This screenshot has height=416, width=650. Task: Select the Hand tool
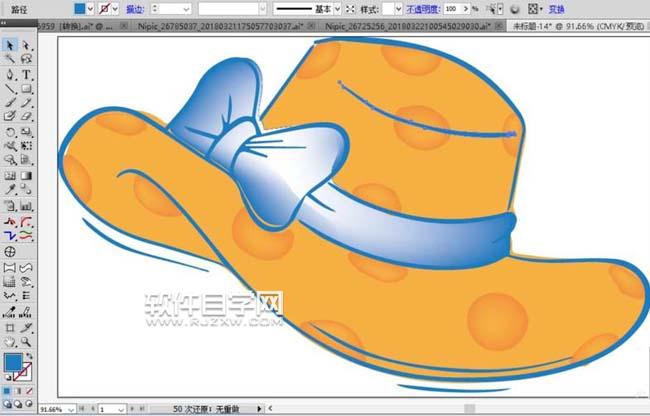tap(10, 342)
